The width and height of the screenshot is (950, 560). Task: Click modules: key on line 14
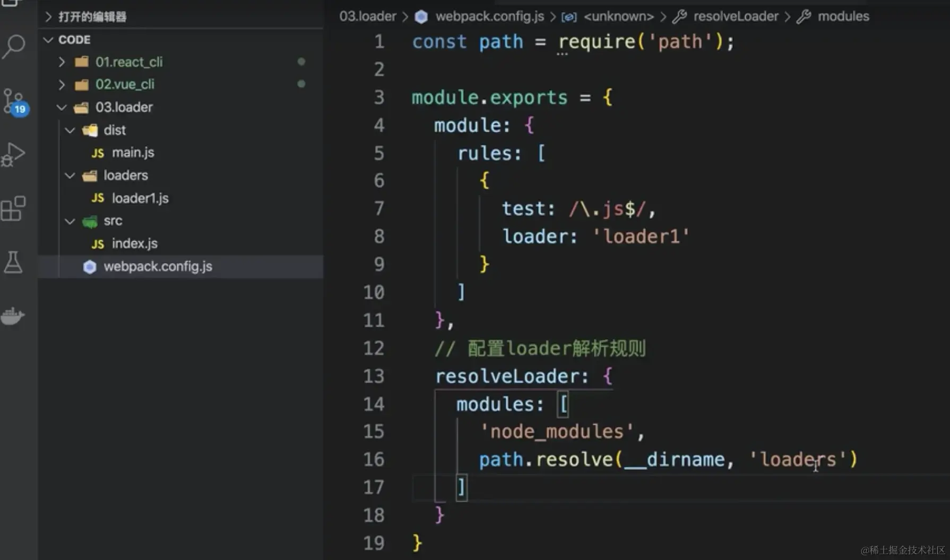(500, 405)
